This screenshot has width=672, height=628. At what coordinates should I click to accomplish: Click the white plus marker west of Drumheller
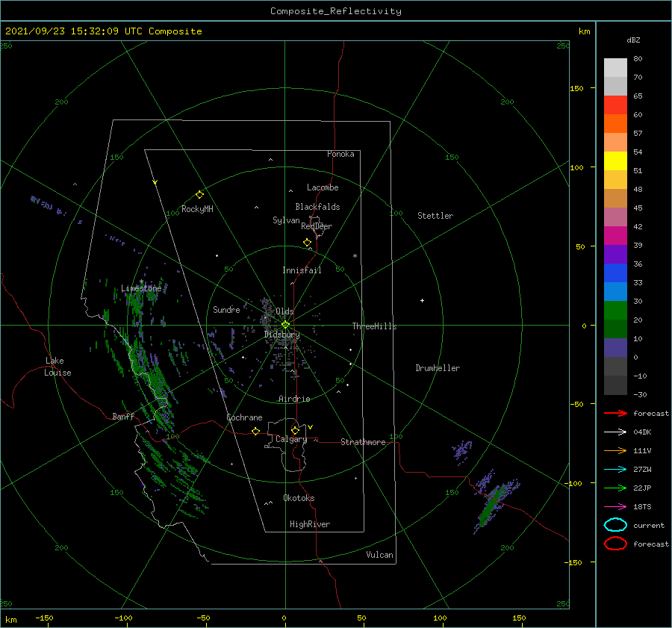422,300
